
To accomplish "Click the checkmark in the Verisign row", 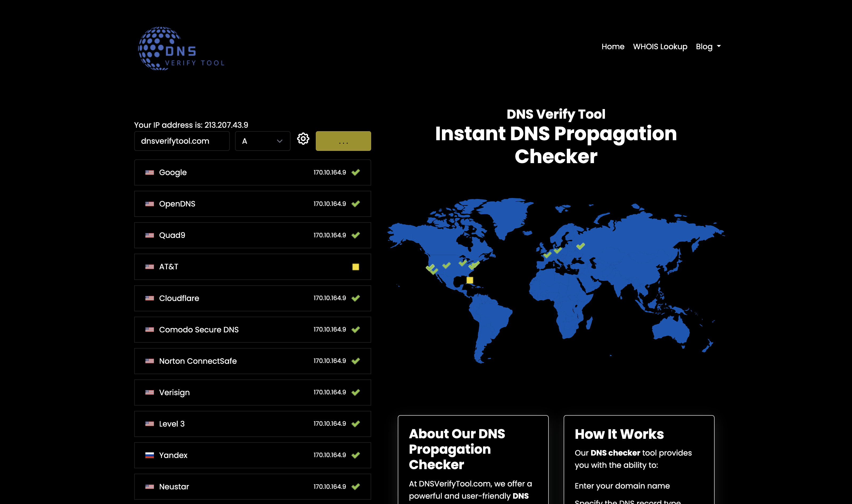I will coord(356,392).
